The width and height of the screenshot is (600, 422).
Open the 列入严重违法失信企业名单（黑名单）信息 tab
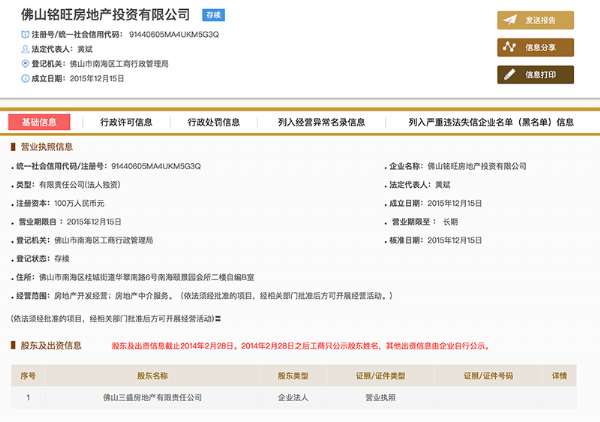491,122
